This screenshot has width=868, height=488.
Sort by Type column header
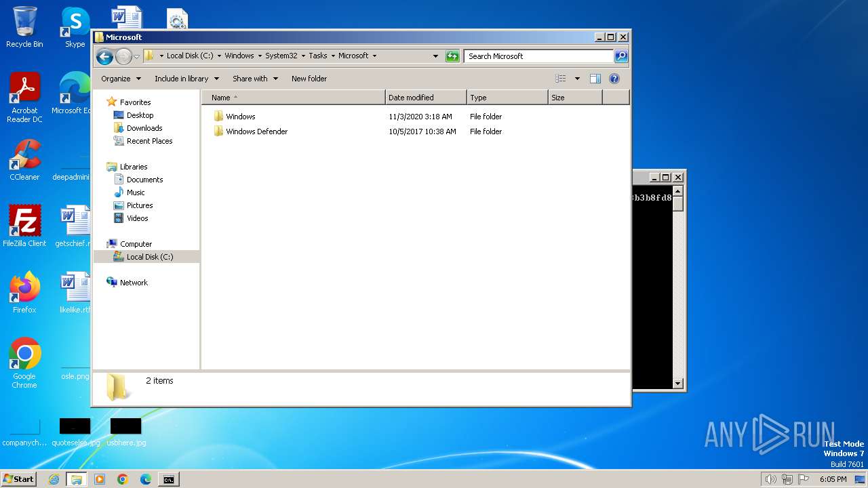[507, 98]
